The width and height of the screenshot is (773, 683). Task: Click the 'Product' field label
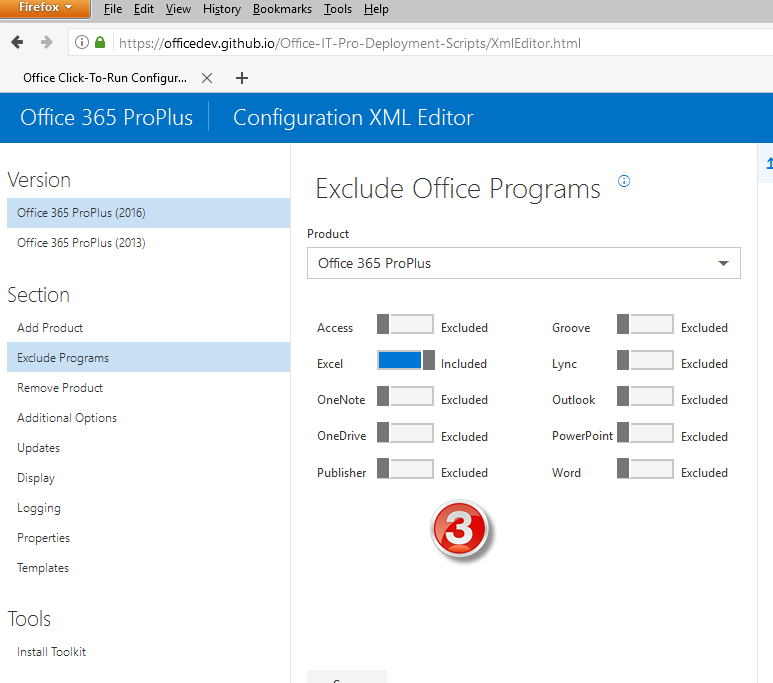328,234
